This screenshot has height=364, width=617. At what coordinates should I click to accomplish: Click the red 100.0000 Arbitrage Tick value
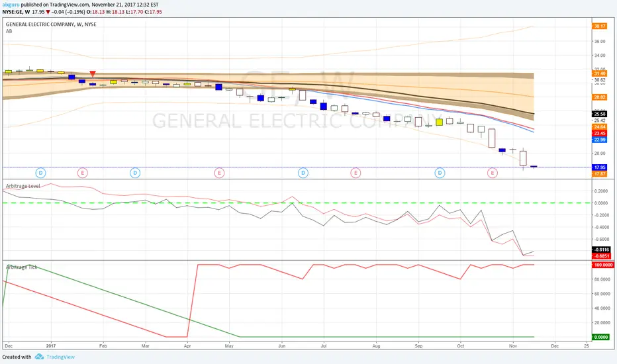tap(603, 265)
